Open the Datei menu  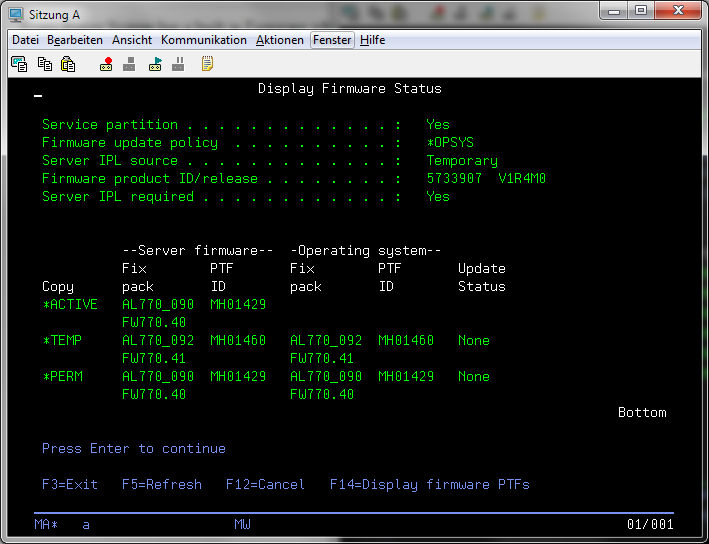(x=26, y=40)
